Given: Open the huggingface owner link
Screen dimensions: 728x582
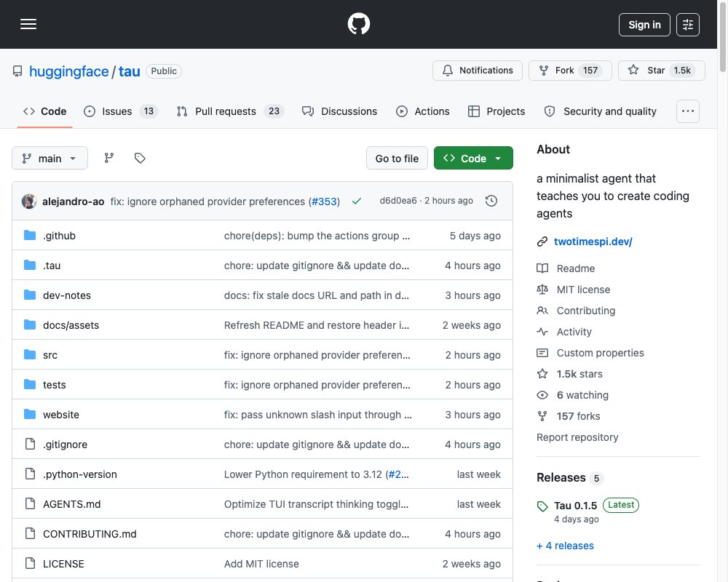Looking at the screenshot, I should tap(68, 71).
